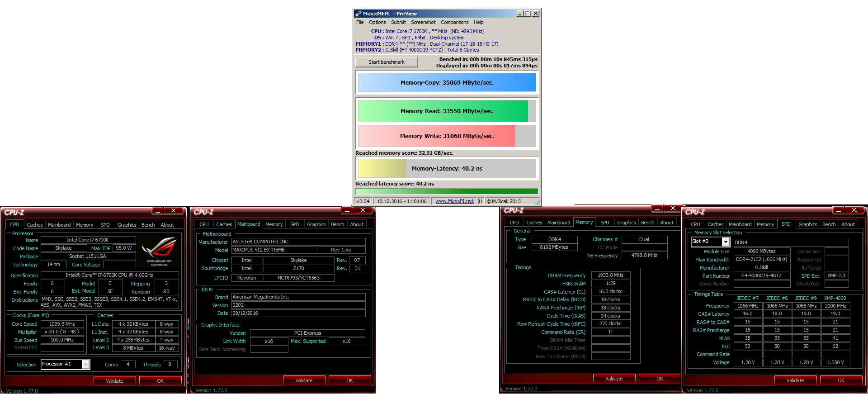Click the CAS# Latency 16.0 clocks value
This screenshot has height=394, width=868.
click(611, 291)
